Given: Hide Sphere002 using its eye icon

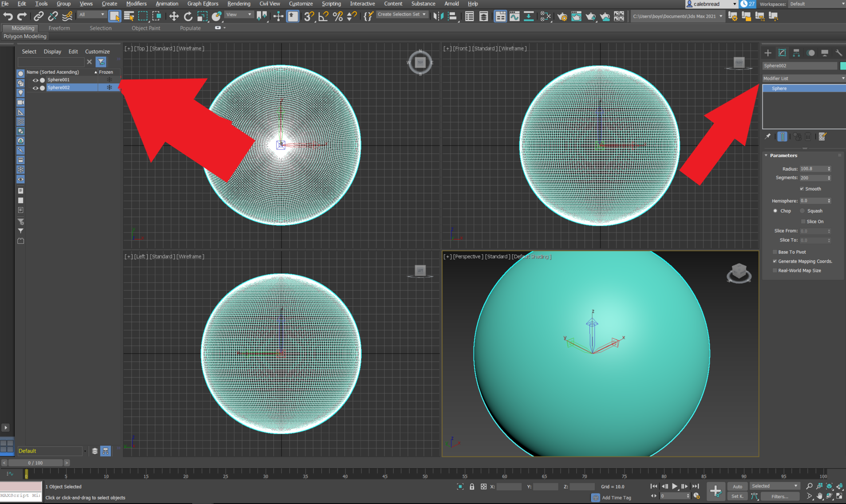Looking at the screenshot, I should coord(36,88).
